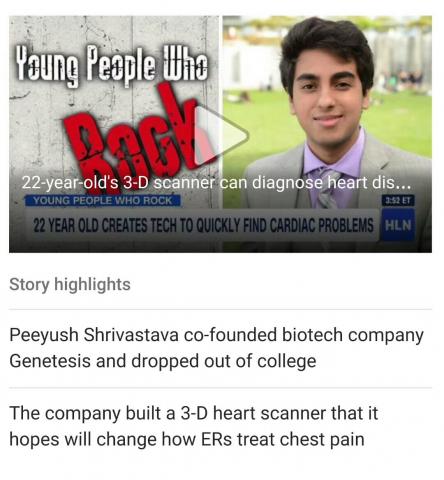Click the man's photo in the thumbnail

click(328, 113)
